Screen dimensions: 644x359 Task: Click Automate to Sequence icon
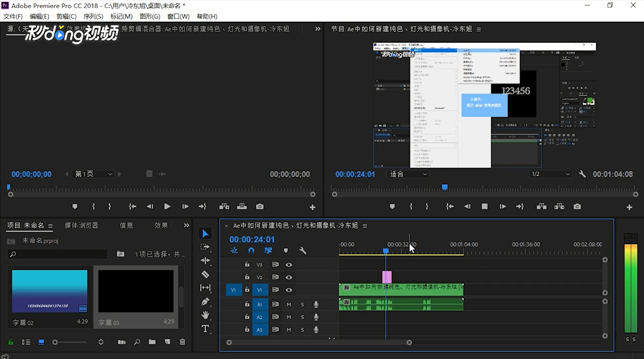[x=122, y=342]
